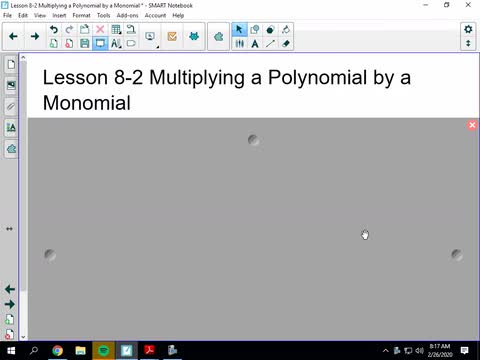
Task: Select the arrow Select tool
Action: point(239,30)
